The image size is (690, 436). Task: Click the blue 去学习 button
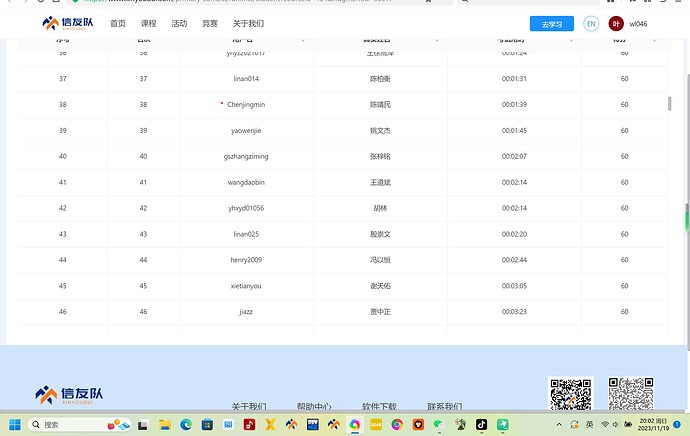click(552, 24)
